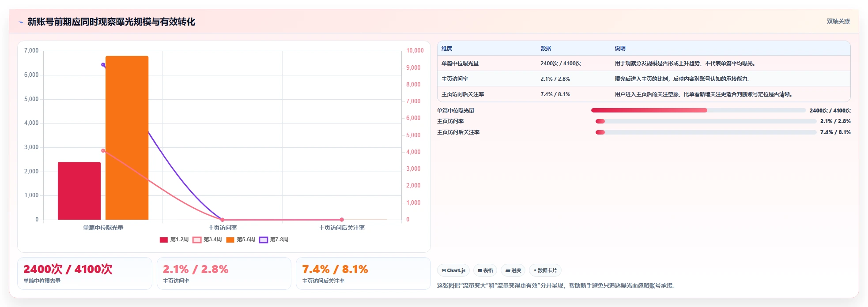Click the 进度 tag chip
Viewport: 868px width, 307px height.
(513, 270)
